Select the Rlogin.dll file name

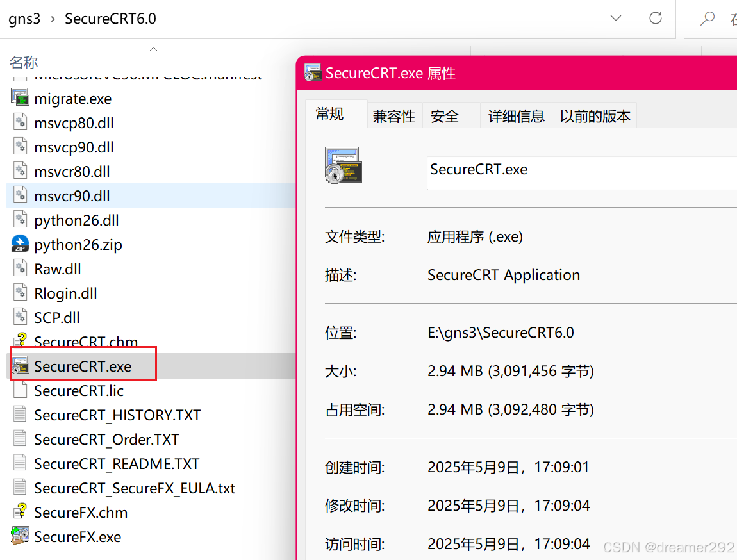point(65,293)
